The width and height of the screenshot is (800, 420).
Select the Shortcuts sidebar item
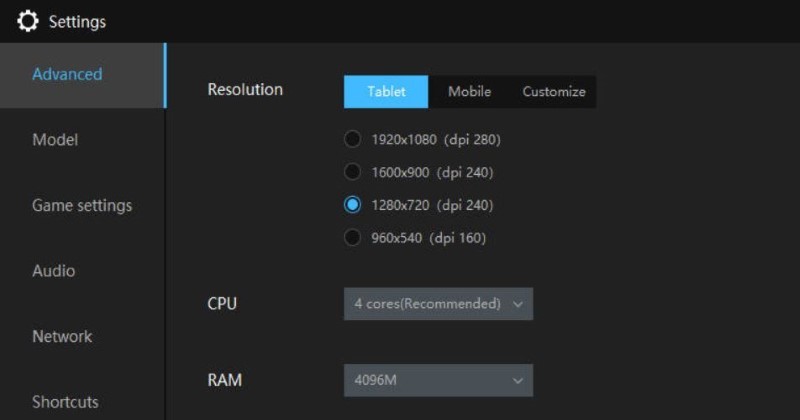65,402
